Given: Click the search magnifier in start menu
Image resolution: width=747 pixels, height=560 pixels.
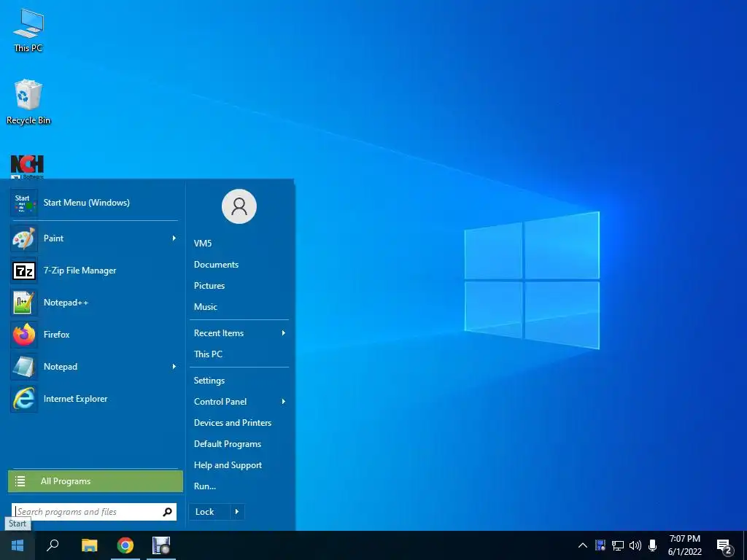Looking at the screenshot, I should [167, 512].
